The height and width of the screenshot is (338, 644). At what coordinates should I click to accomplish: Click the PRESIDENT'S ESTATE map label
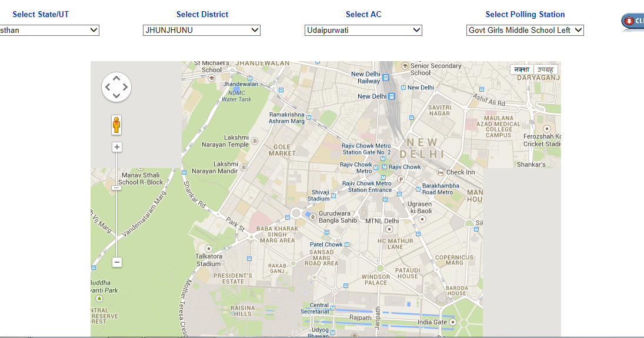coord(233,279)
